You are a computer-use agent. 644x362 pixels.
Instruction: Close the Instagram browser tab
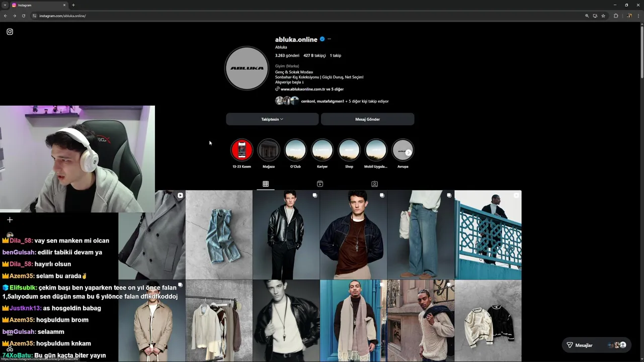64,5
